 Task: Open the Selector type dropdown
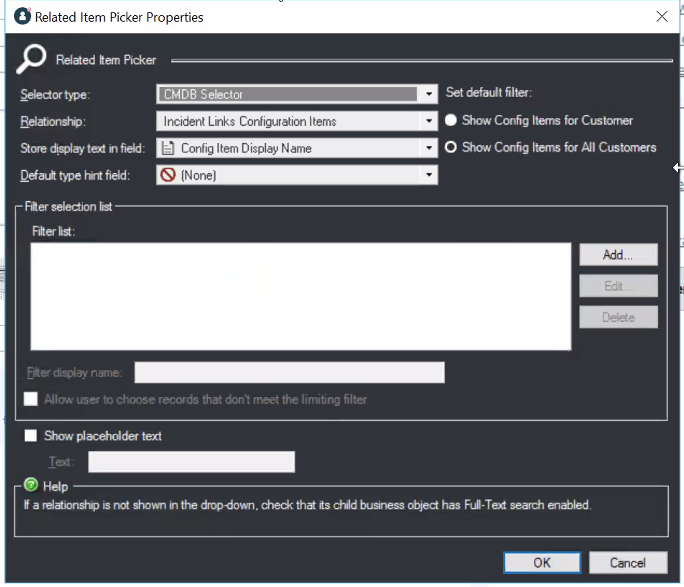pos(429,94)
